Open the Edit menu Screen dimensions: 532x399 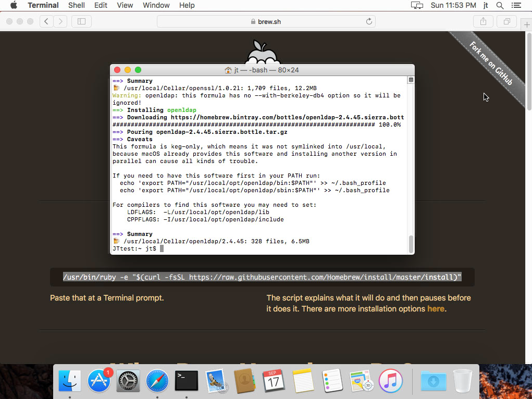101,5
